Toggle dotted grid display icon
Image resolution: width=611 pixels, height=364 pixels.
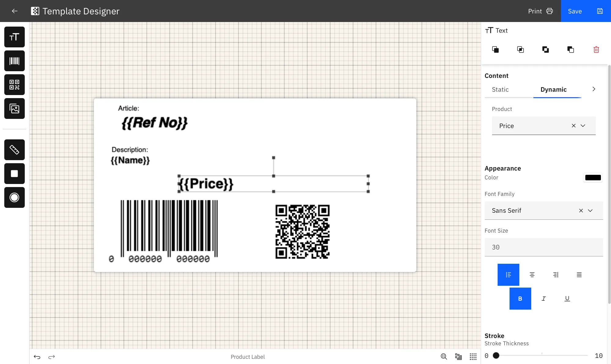[473, 357]
